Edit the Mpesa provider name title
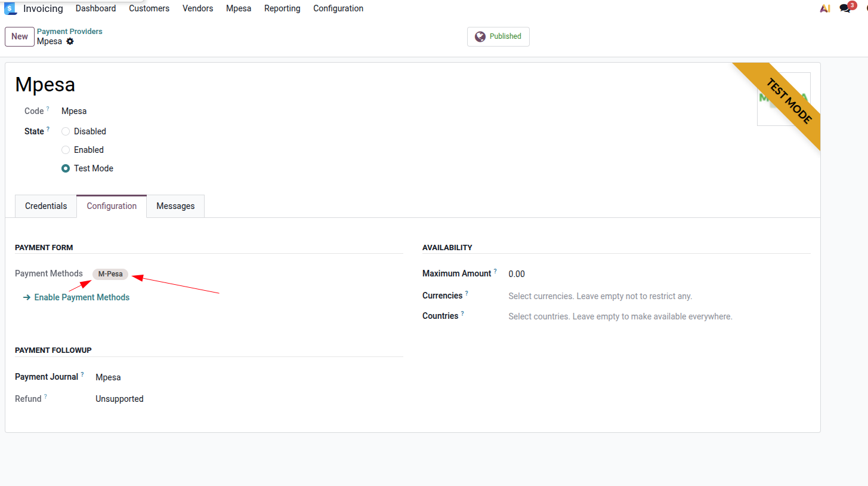Image resolution: width=868 pixels, height=486 pixels. click(45, 85)
